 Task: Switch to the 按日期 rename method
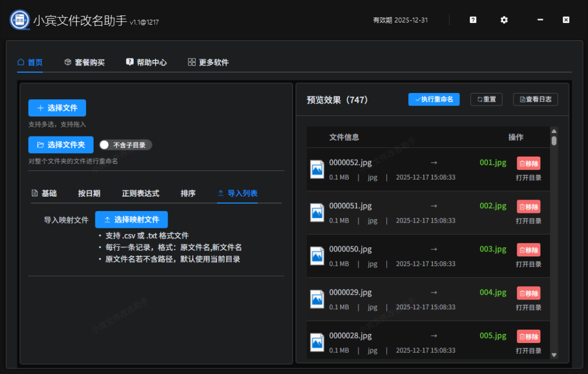[89, 194]
